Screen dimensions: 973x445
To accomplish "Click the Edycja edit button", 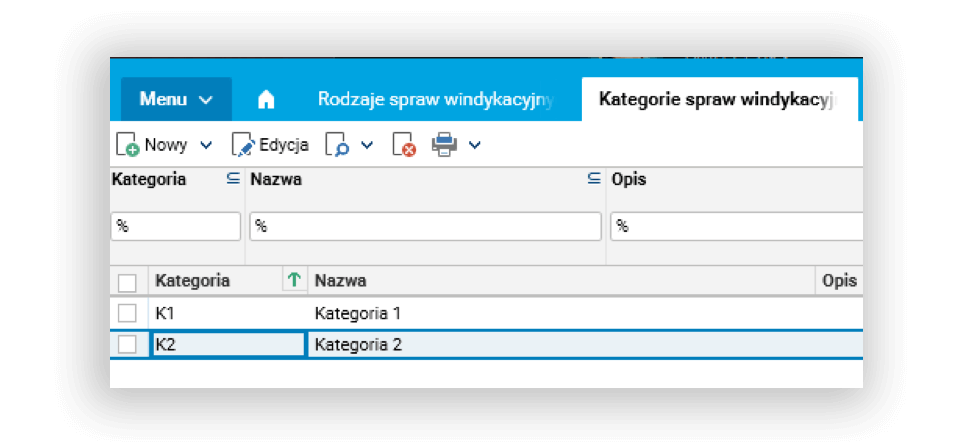I will 270,145.
